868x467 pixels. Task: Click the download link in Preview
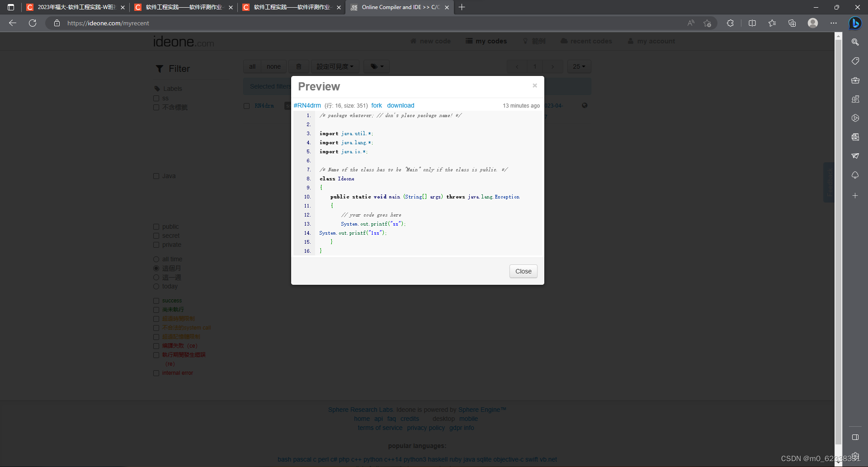click(x=401, y=105)
